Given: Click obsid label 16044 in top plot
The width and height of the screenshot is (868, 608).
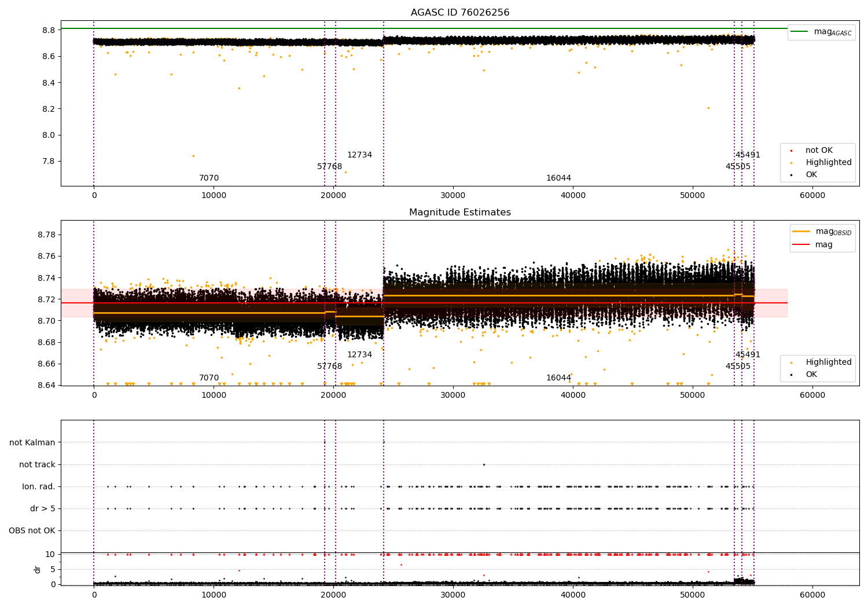Looking at the screenshot, I should [x=559, y=178].
